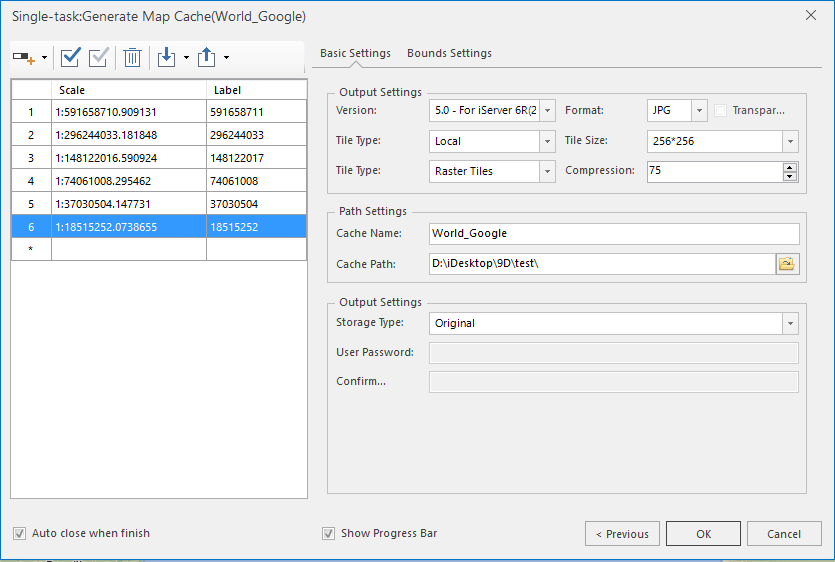The height and width of the screenshot is (562, 835).
Task: Click the select all scales checkmark icon
Action: 71,57
